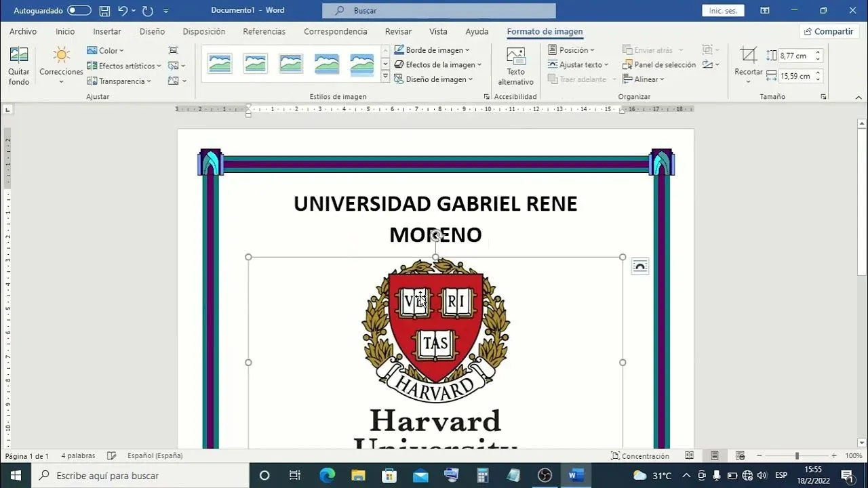Click zoom in plus button
Image resolution: width=868 pixels, height=488 pixels.
(834, 456)
